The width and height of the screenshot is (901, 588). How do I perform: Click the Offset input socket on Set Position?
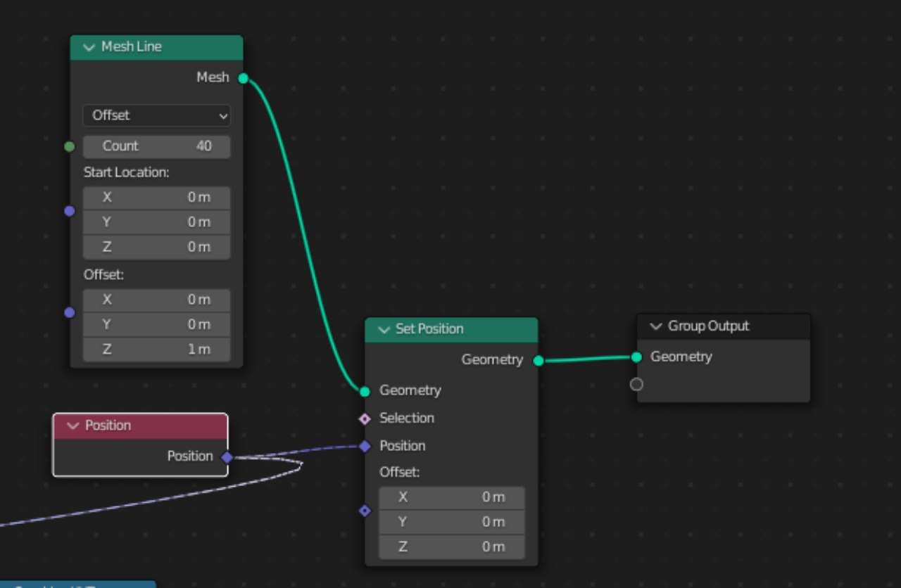[365, 511]
